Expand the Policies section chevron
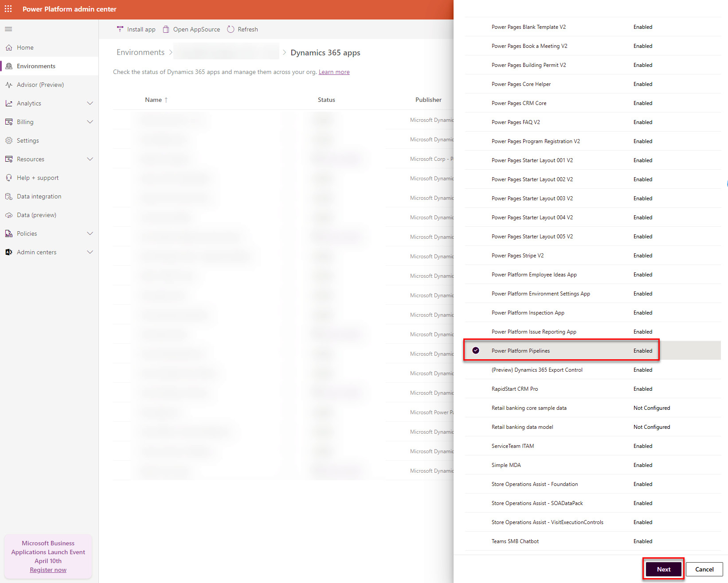This screenshot has height=583, width=728. (x=90, y=233)
